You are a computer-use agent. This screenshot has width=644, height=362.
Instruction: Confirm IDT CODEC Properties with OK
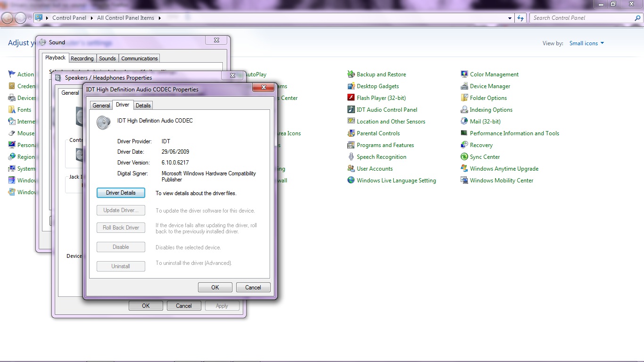[215, 288]
